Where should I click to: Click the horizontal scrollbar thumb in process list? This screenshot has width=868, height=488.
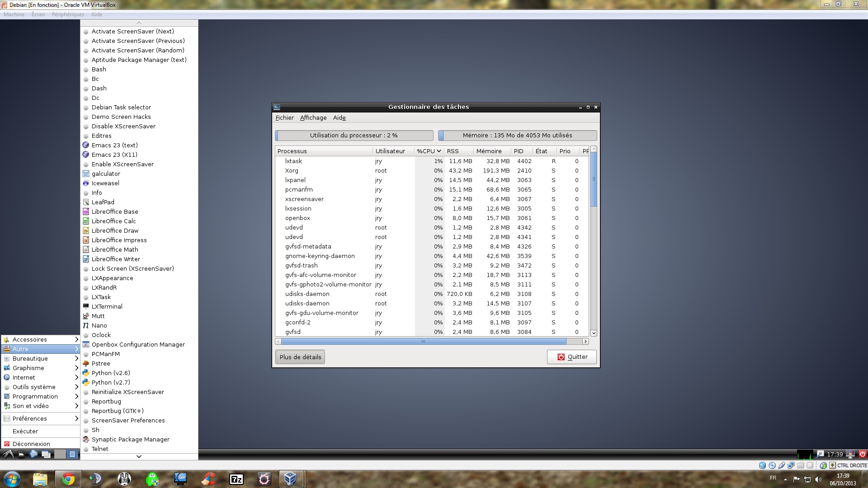pyautogui.click(x=423, y=342)
